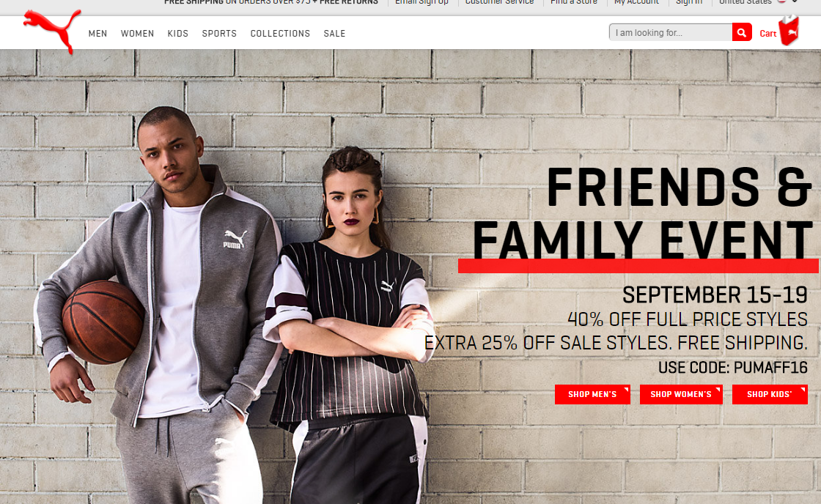Open the KIDS navigation menu

(x=178, y=34)
